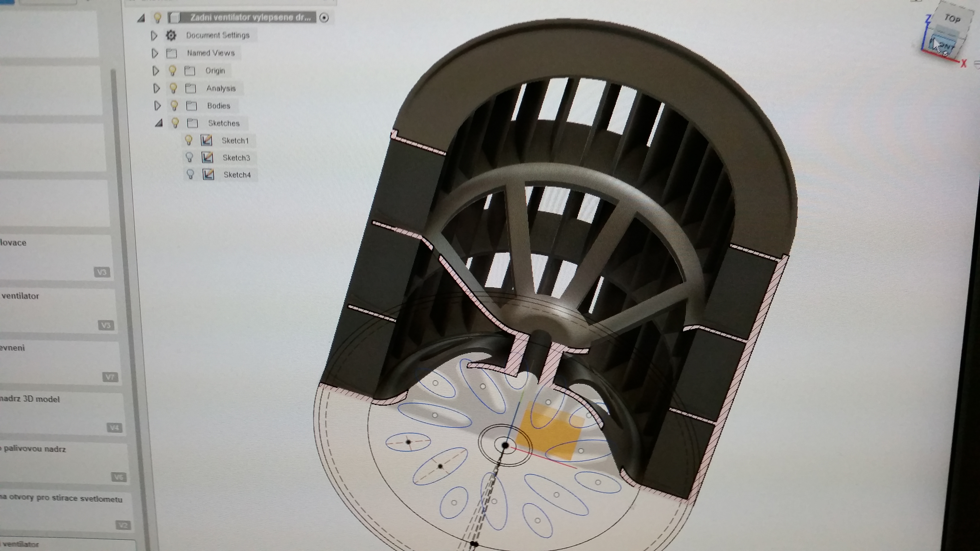Click the sketch center origin point
Screen dimensions: 980x551
505,445
